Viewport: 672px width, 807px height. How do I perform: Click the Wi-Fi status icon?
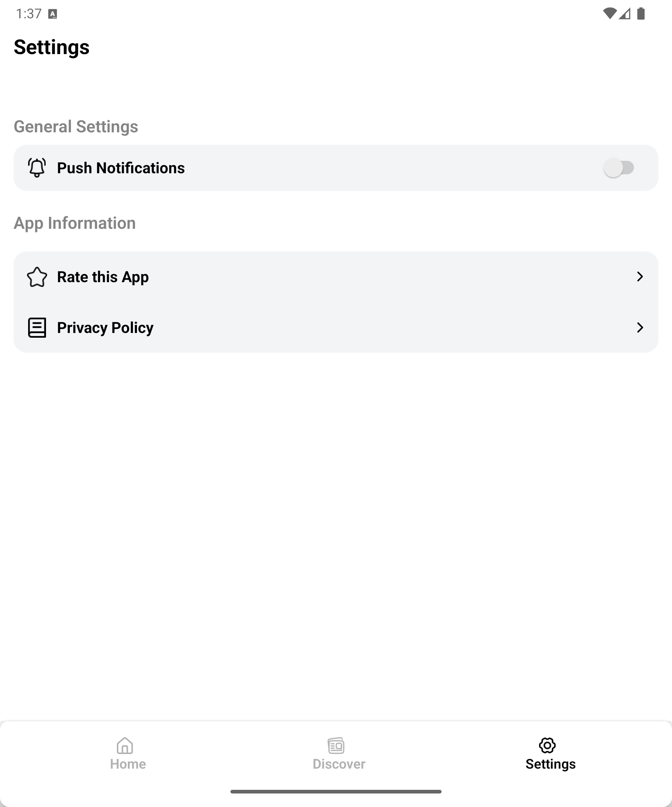[610, 14]
